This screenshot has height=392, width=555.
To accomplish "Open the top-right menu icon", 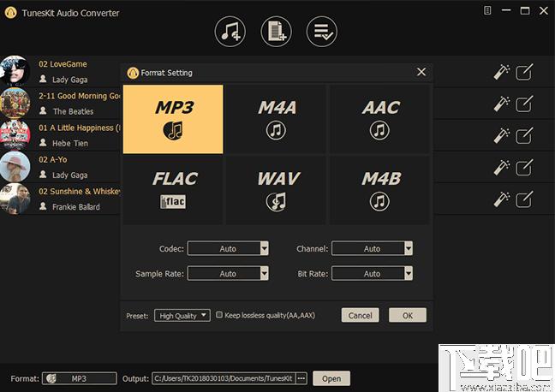I will (487, 10).
